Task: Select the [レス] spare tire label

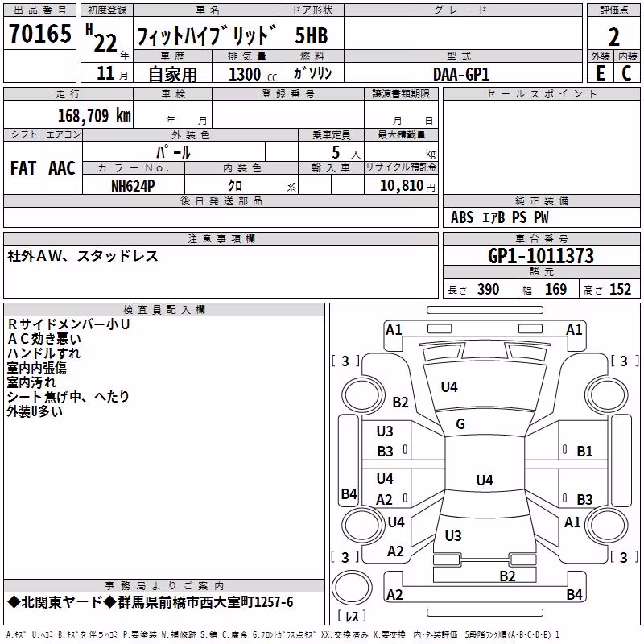Action: pyautogui.click(x=352, y=616)
